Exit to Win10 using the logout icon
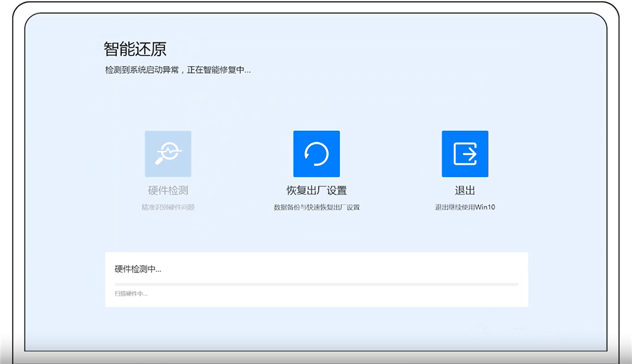This screenshot has width=632, height=364. click(x=465, y=152)
